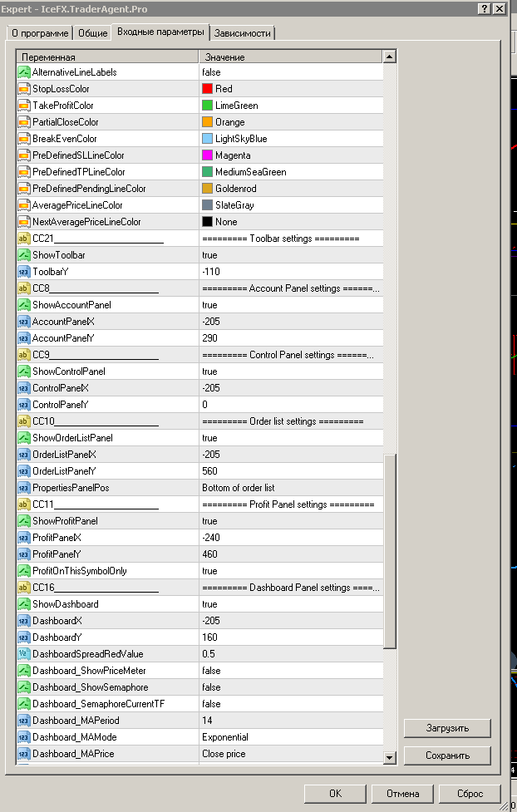This screenshot has height=812, width=517.
Task: Open the 'Зависимости' tab
Action: tap(243, 33)
